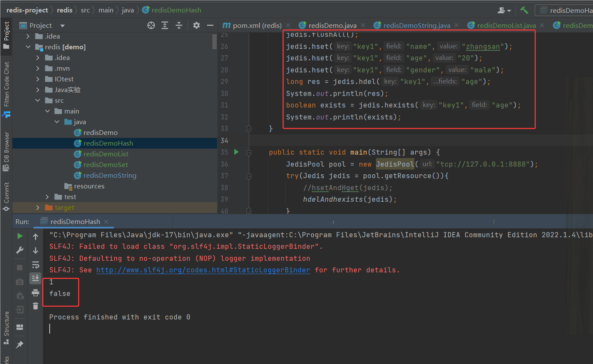
Task: Toggle soft-wrap in Run console
Action: coord(36,265)
